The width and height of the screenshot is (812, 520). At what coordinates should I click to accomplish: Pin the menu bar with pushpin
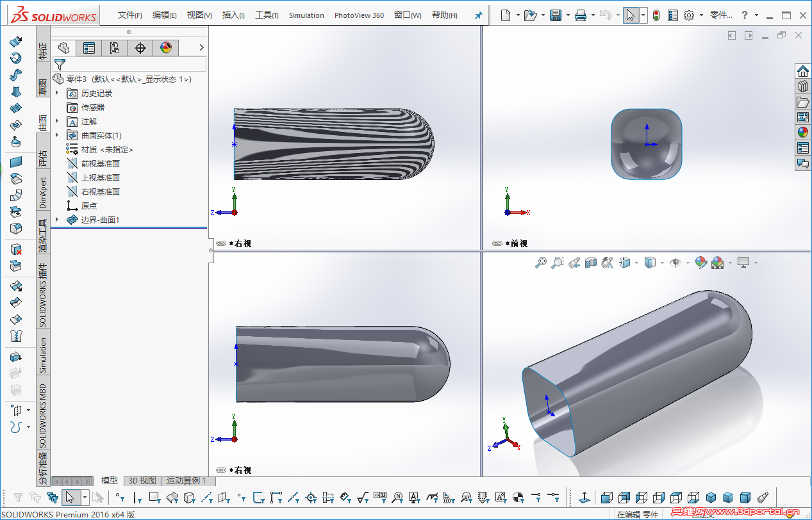(478, 15)
